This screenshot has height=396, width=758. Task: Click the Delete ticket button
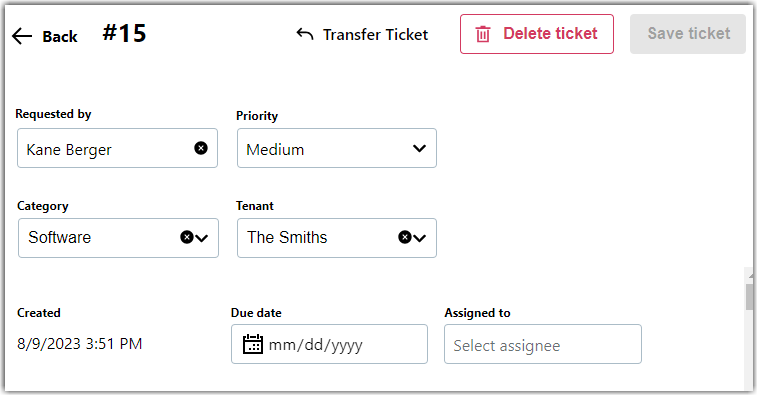pos(537,34)
